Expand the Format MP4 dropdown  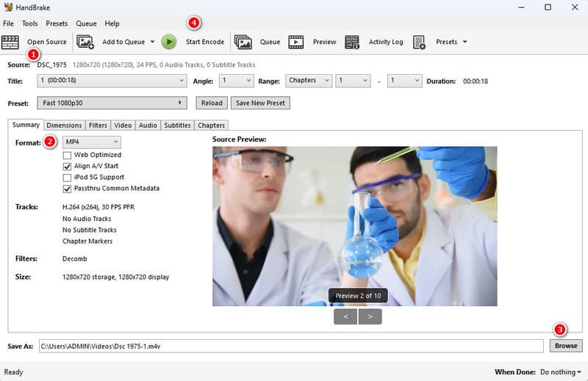[x=91, y=142]
